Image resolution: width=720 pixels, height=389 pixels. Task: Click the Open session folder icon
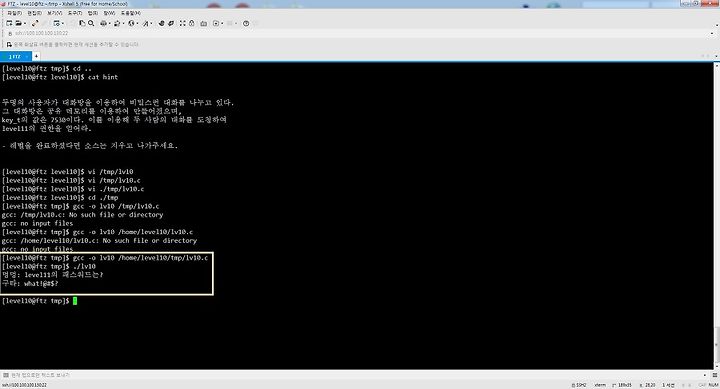pos(18,23)
